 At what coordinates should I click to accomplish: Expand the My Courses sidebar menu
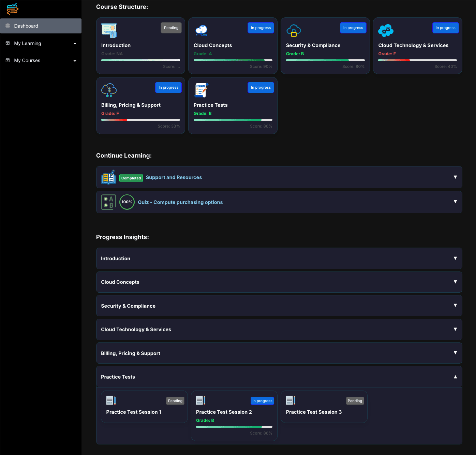coord(41,60)
